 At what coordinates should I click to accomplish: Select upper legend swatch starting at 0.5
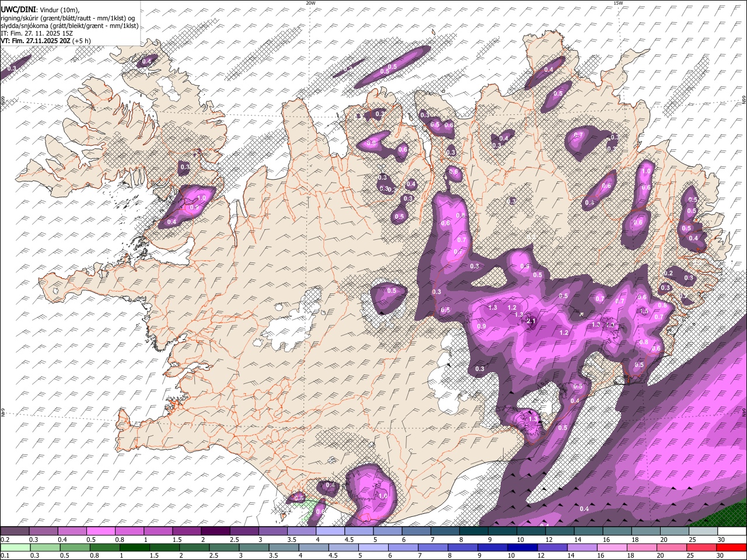[100, 531]
